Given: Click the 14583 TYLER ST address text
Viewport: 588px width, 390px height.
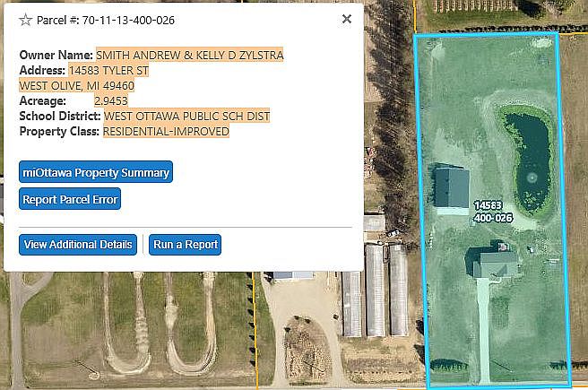Looking at the screenshot, I should 108,71.
